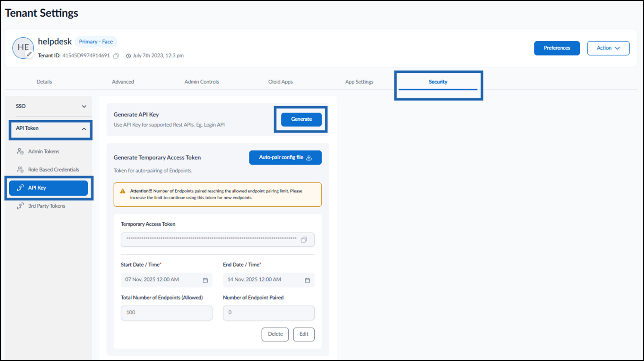Click the Admin Tokens user icon
Viewport: 644px width, 361px height.
coord(20,151)
